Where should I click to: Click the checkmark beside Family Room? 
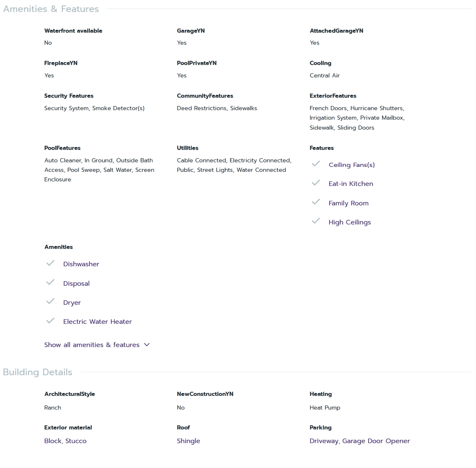[x=316, y=202]
